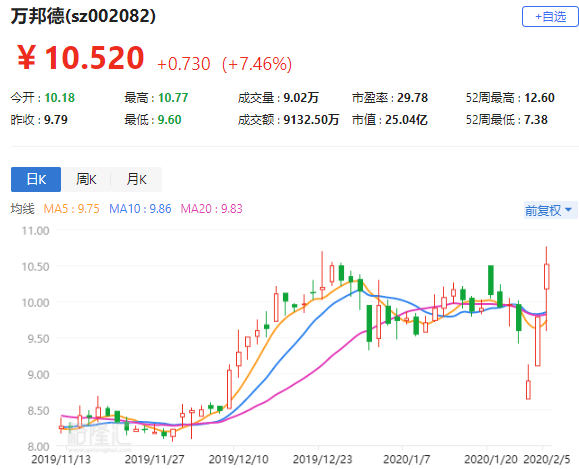The width and height of the screenshot is (579, 469).
Task: Select the MA5 : 9.75 indicator label
Action: tap(72, 209)
